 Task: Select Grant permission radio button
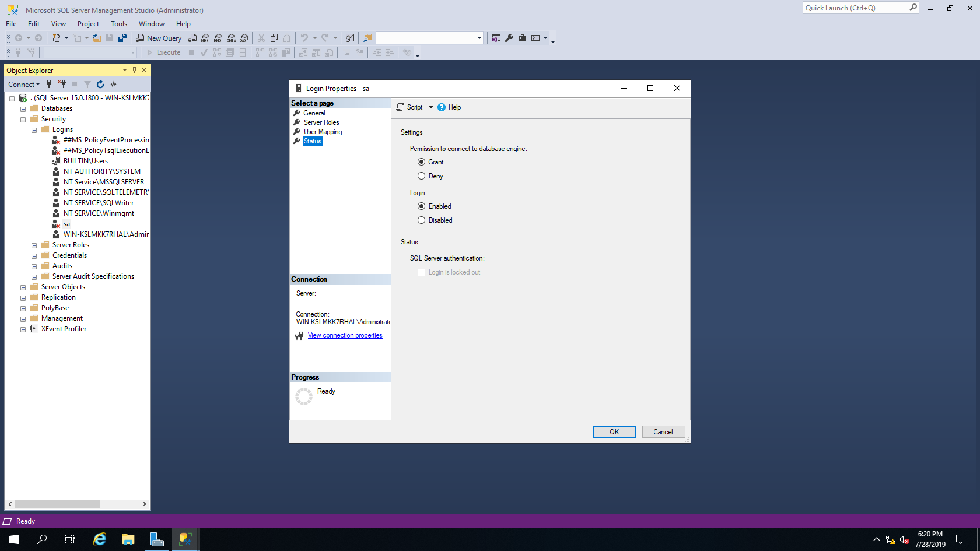[421, 162]
